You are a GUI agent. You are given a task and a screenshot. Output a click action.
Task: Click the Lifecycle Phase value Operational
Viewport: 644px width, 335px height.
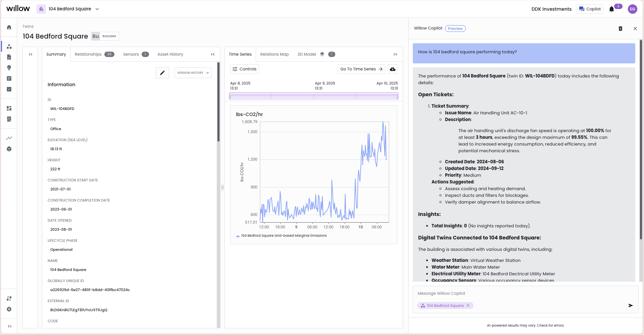point(61,249)
